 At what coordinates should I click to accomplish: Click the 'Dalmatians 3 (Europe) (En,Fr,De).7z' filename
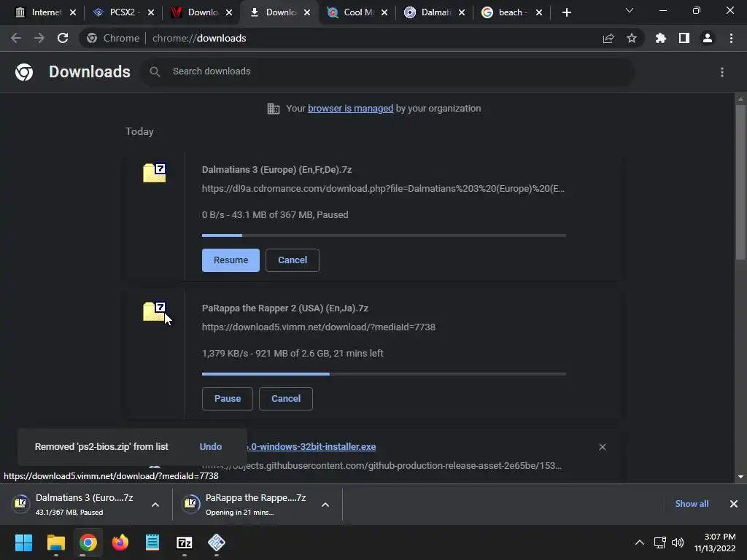point(276,169)
